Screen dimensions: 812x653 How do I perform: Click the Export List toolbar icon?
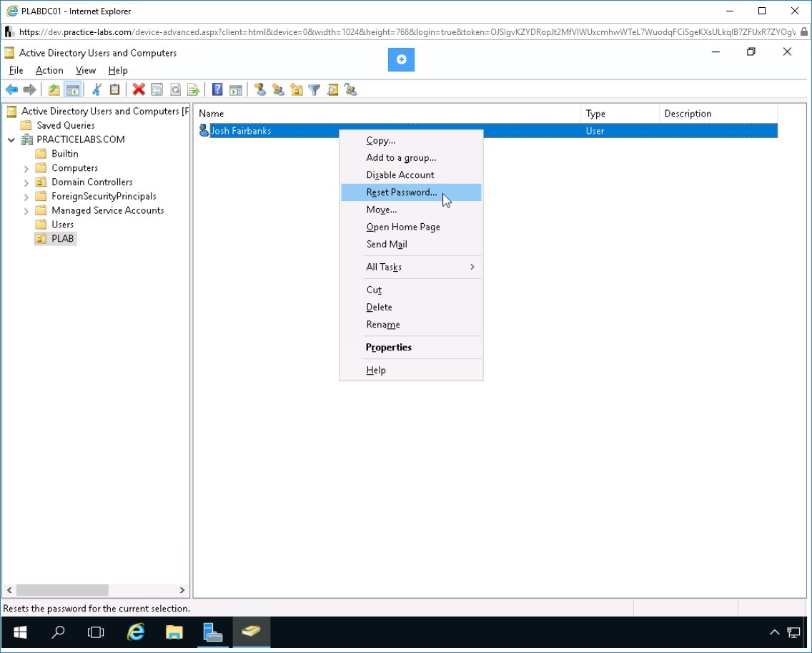193,89
